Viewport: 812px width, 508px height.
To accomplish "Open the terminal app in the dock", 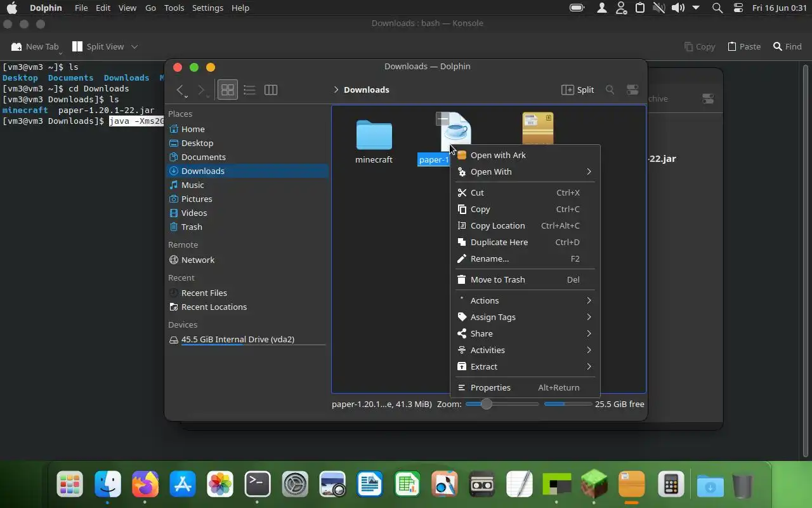I will 258,485.
